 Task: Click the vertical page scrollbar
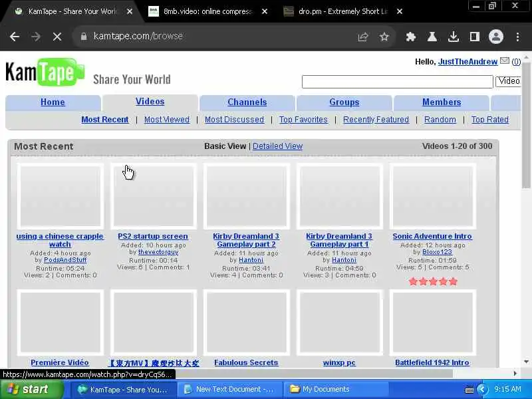[x=526, y=126]
